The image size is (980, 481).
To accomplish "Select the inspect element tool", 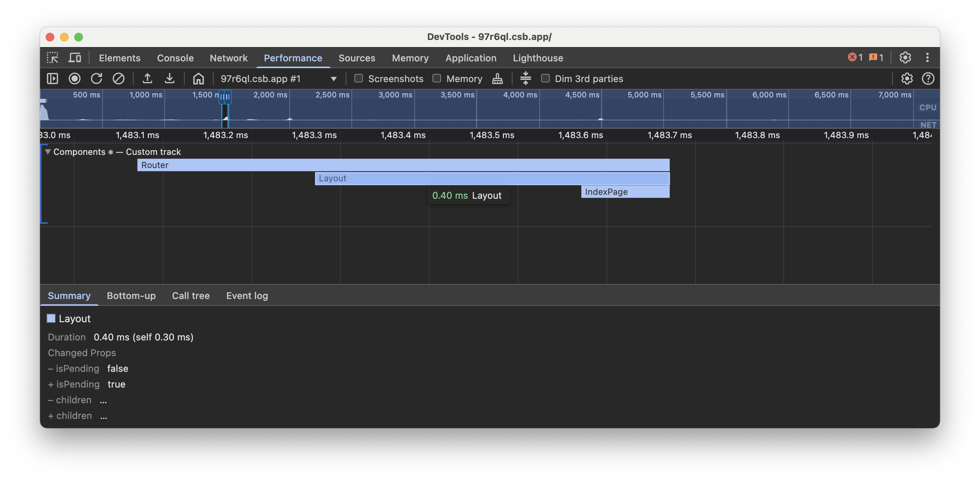I will (x=53, y=57).
